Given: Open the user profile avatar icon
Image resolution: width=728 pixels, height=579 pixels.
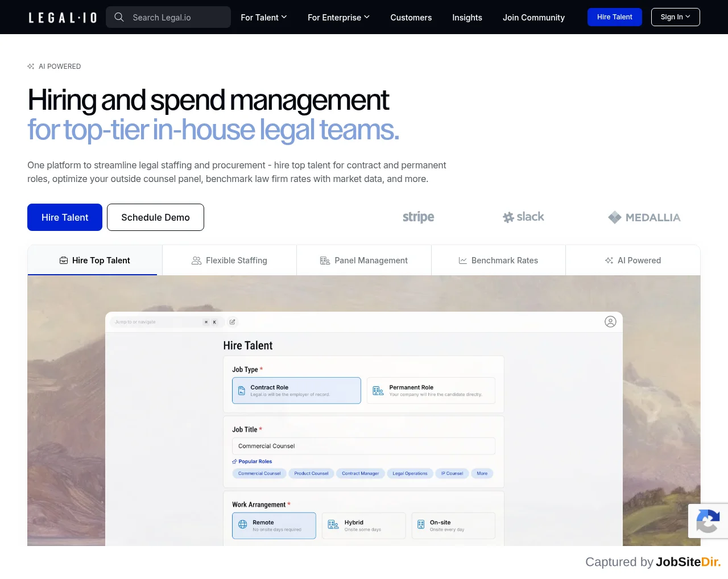Looking at the screenshot, I should (610, 322).
